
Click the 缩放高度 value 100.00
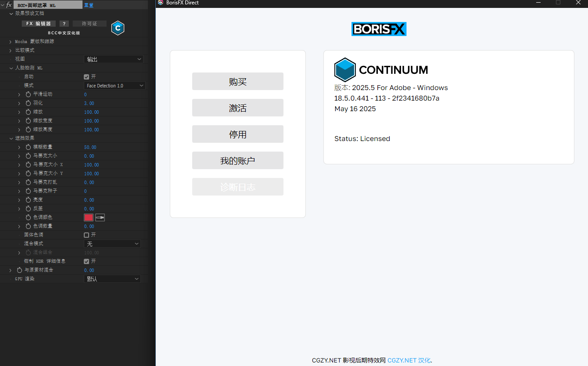(x=92, y=130)
